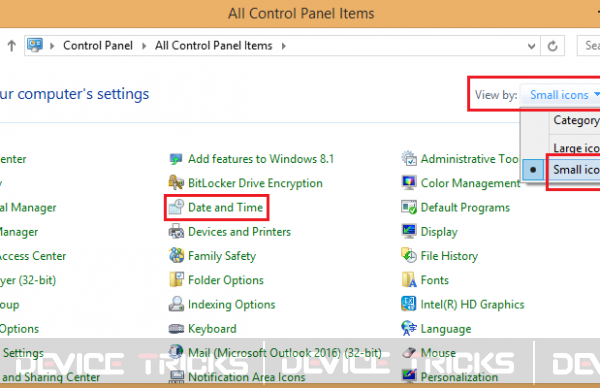
Task: Open the Date and Time clock icon
Action: point(176,207)
